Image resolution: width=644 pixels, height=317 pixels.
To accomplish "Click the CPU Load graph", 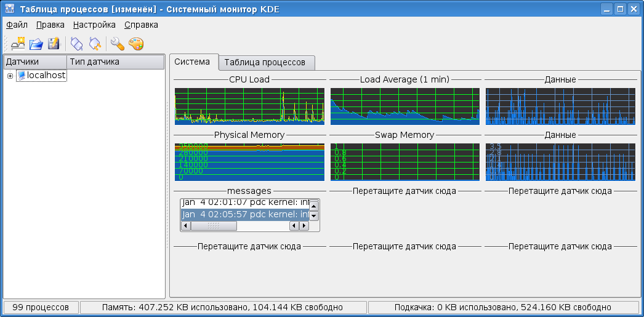I will pyautogui.click(x=249, y=106).
